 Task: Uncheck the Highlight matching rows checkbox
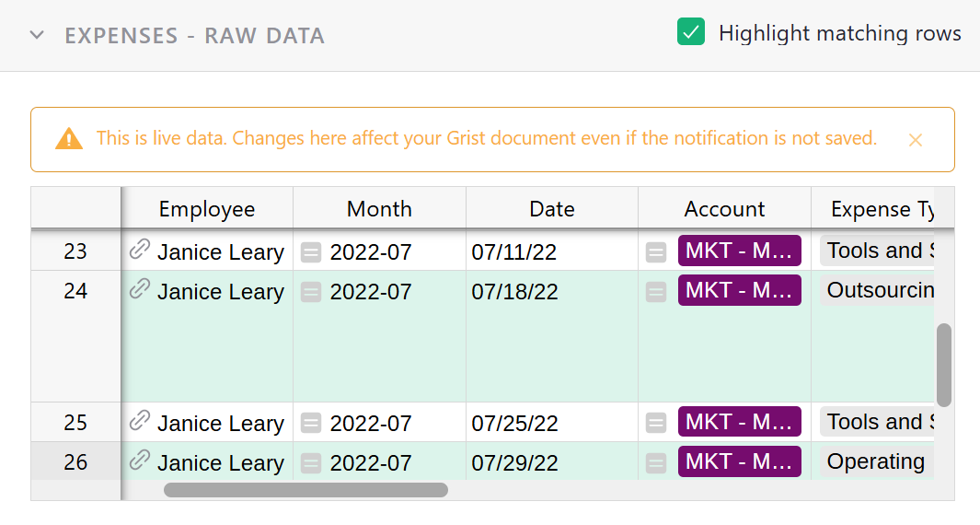tap(690, 33)
